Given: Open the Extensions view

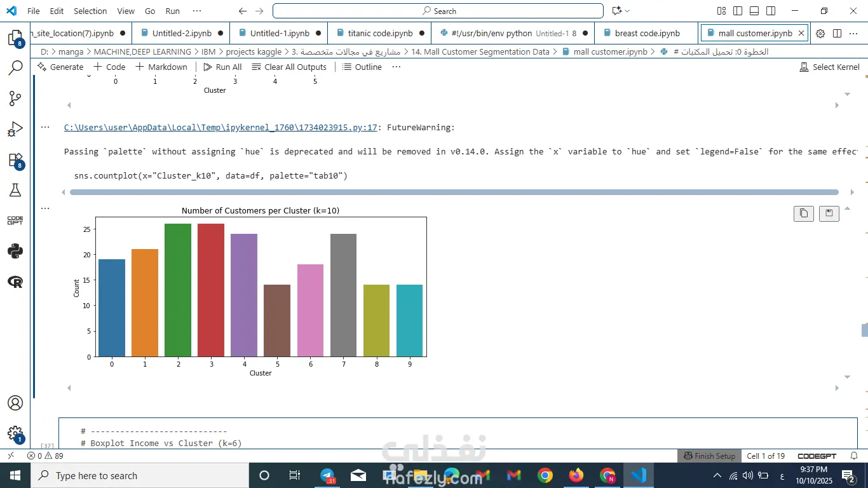Looking at the screenshot, I should [15, 160].
